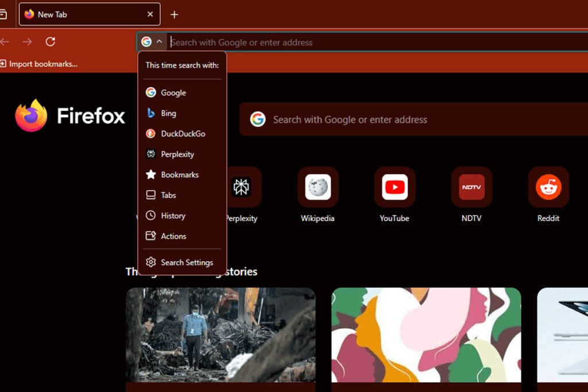Open a new tab with plus button

174,14
